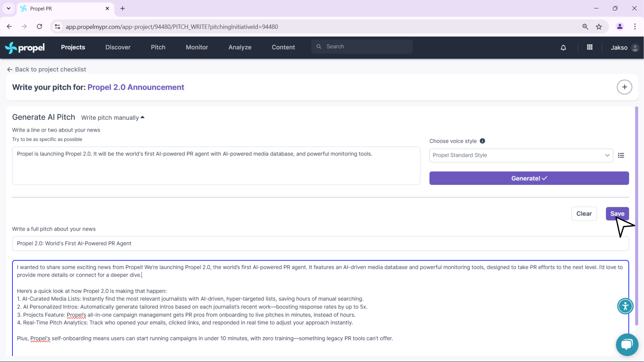Click the news summary text box
Image resolution: width=644 pixels, height=362 pixels.
pyautogui.click(x=216, y=166)
